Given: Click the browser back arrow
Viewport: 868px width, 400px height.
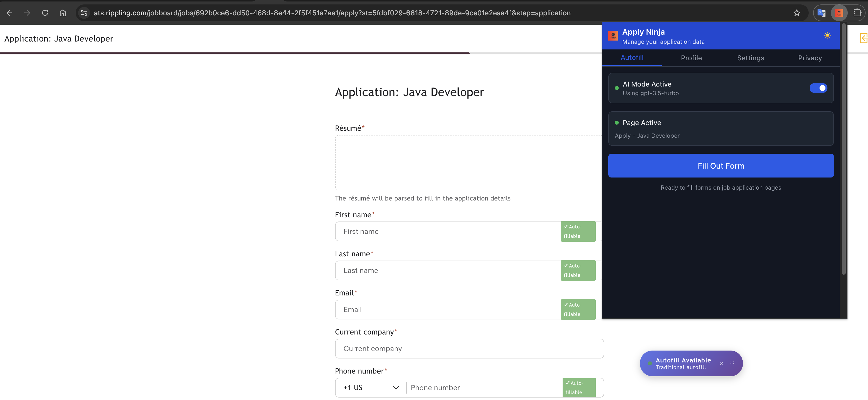Looking at the screenshot, I should tap(9, 13).
